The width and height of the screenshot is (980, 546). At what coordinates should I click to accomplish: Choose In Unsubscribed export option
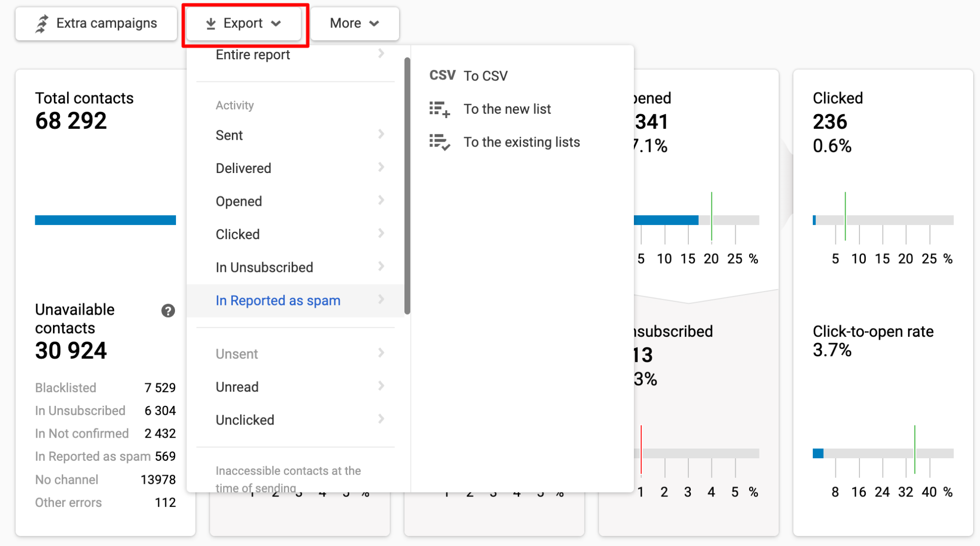[x=264, y=268]
